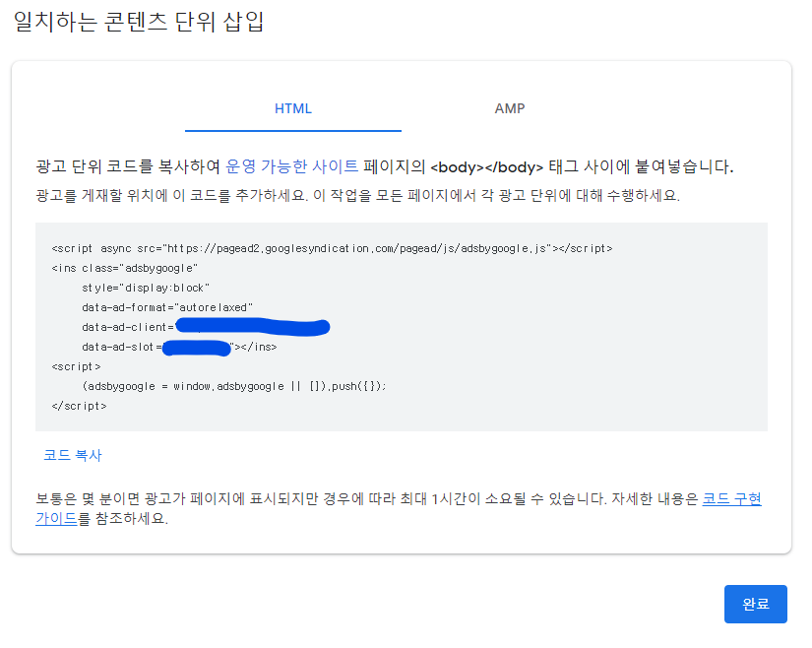812x648 pixels.
Task: Switch to the HTML tab
Action: (x=293, y=108)
